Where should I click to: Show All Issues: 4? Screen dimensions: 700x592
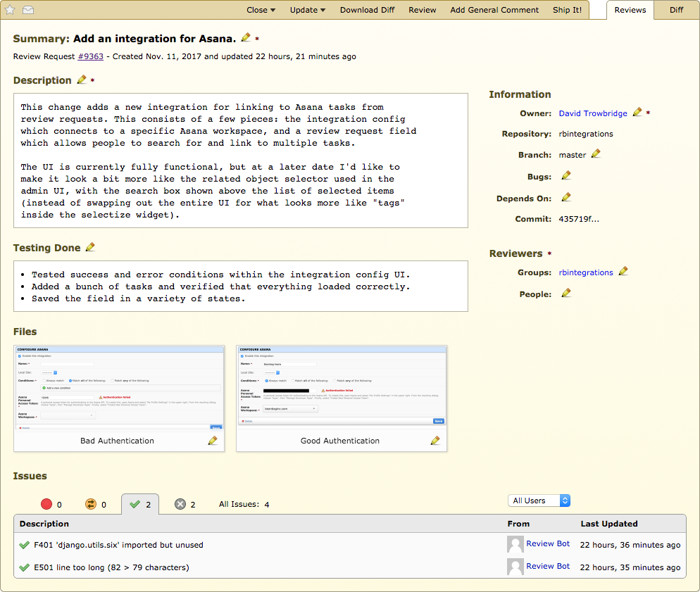pos(244,504)
